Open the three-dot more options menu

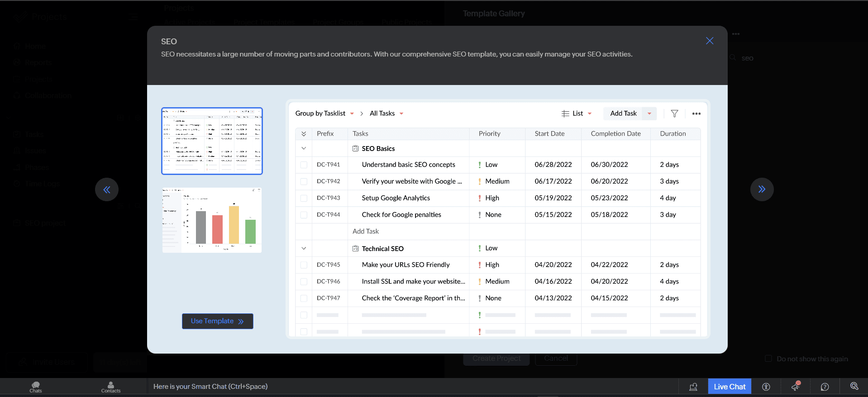tap(696, 113)
